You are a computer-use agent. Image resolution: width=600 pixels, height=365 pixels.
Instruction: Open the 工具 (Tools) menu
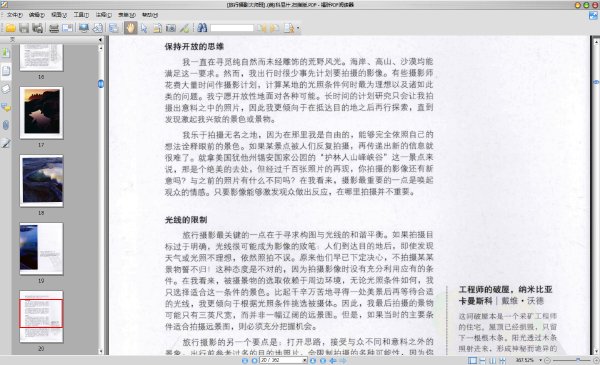click(x=81, y=15)
